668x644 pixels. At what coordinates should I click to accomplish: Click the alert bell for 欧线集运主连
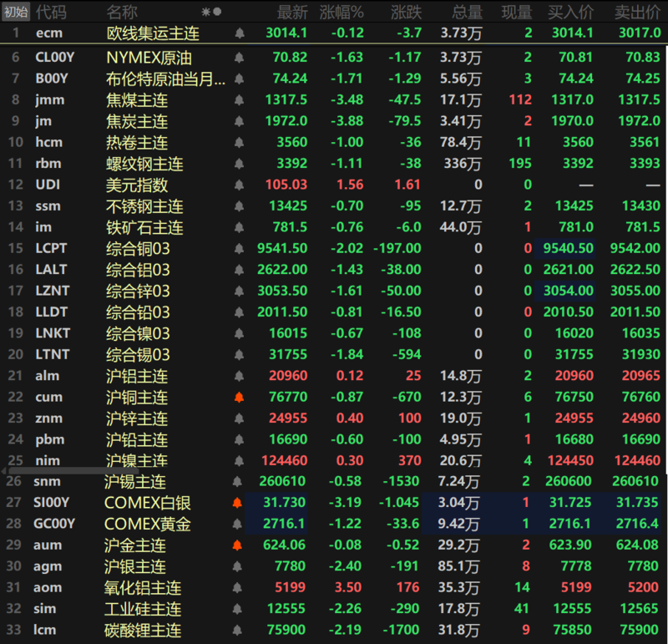pos(240,33)
